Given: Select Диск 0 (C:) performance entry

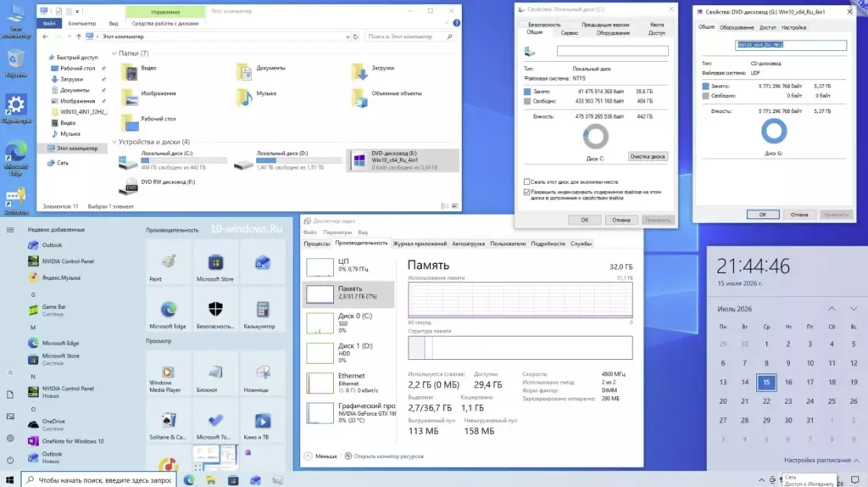Looking at the screenshot, I should coord(348,323).
